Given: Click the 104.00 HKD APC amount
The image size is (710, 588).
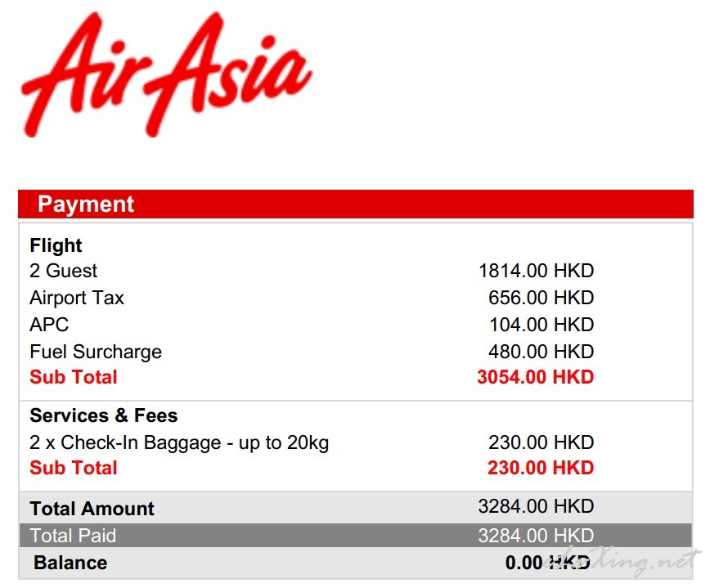Looking at the screenshot, I should [541, 325].
